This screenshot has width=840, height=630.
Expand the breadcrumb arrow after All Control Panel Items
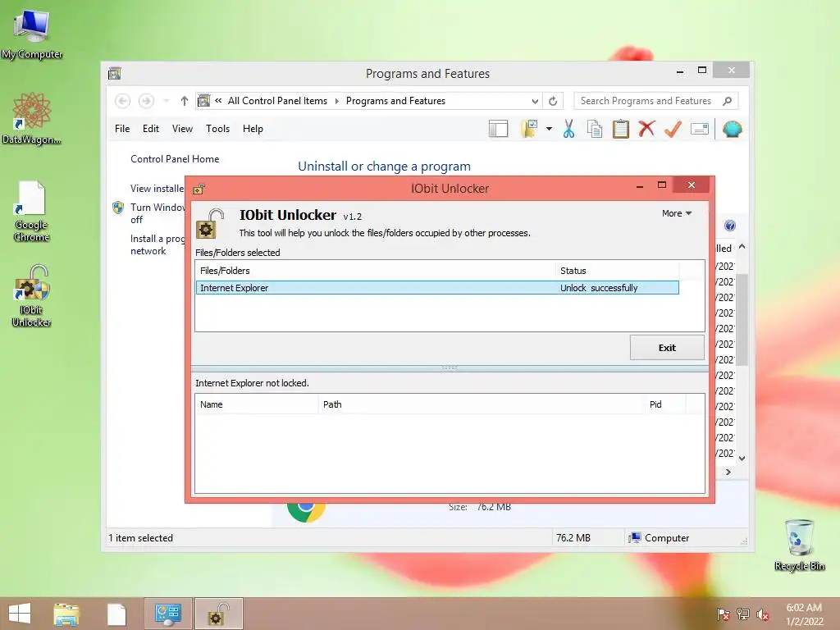click(x=337, y=101)
